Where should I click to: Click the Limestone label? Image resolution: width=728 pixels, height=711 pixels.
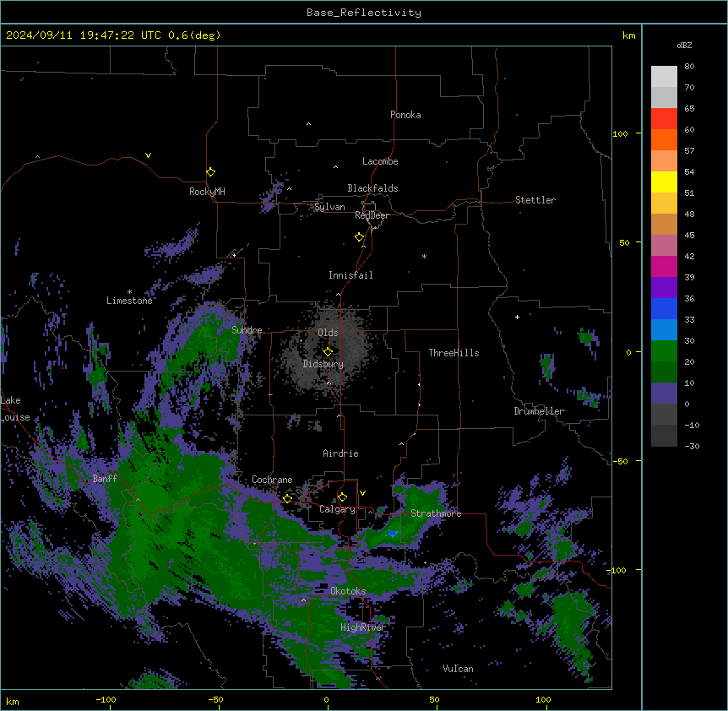coord(129,301)
